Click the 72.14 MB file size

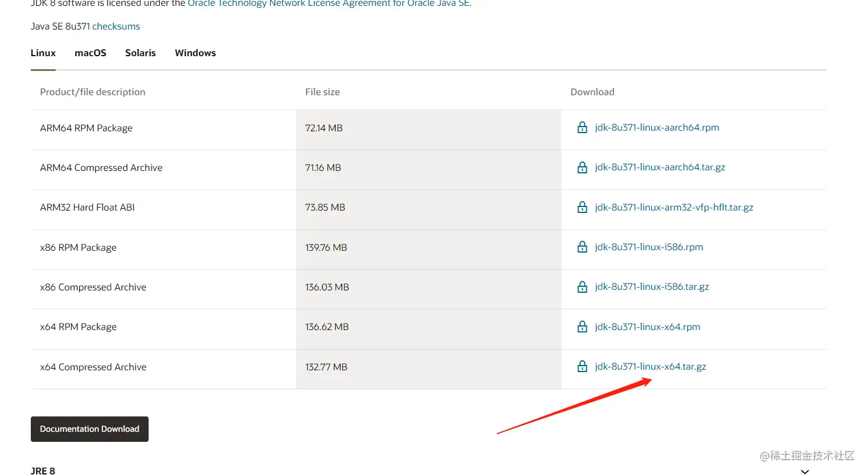324,128
